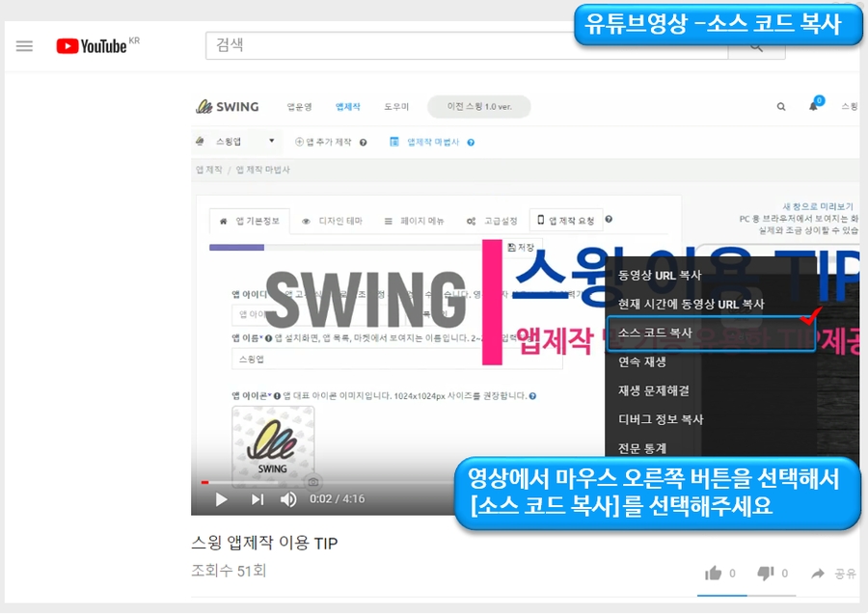Click the thumbs down dislike icon

click(x=766, y=574)
